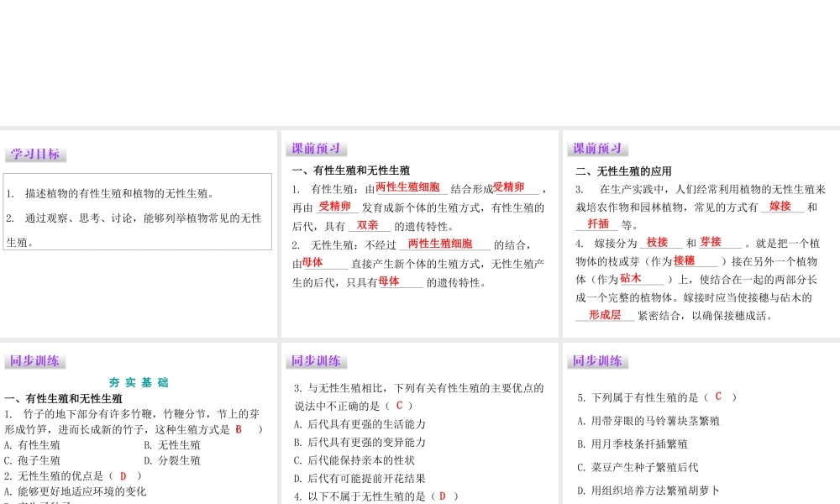Click the teal 夯实基础 title
The height and width of the screenshot is (504, 840).
coord(139,382)
